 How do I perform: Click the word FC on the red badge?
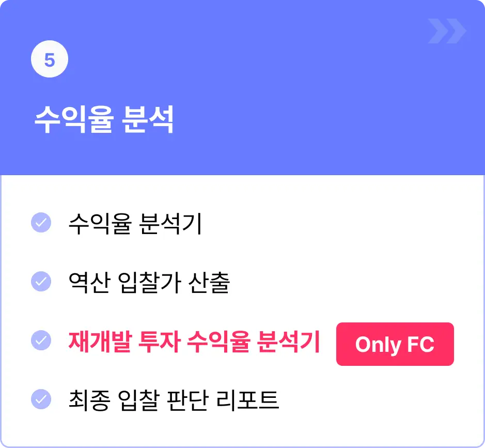(x=420, y=344)
